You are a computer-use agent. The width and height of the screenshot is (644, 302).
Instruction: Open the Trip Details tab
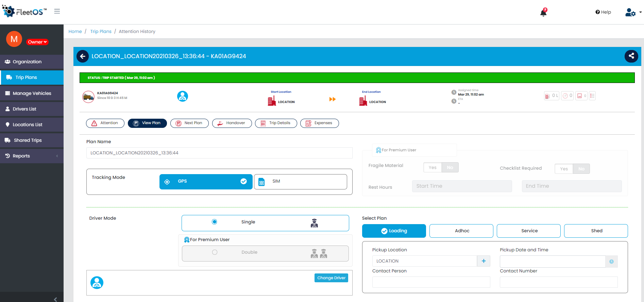click(x=276, y=123)
